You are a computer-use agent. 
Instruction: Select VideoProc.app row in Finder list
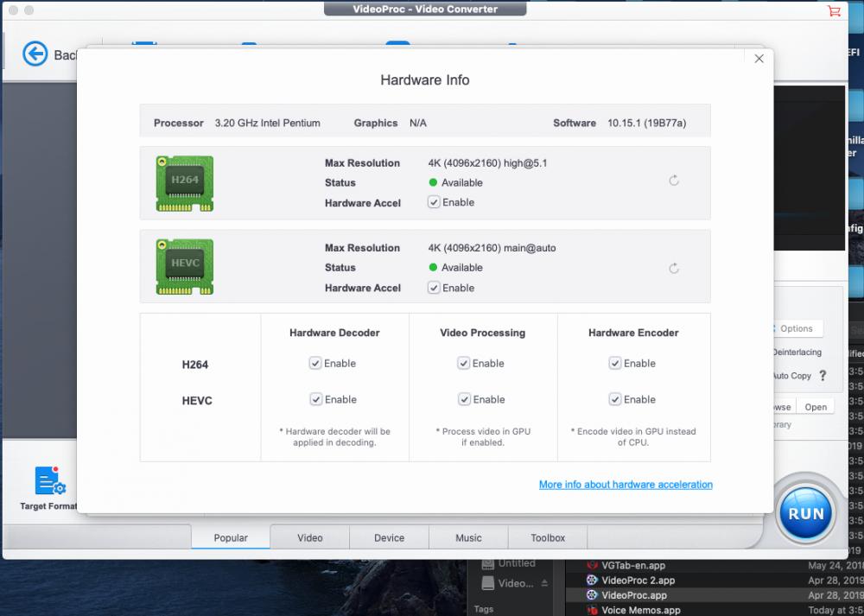click(x=715, y=595)
